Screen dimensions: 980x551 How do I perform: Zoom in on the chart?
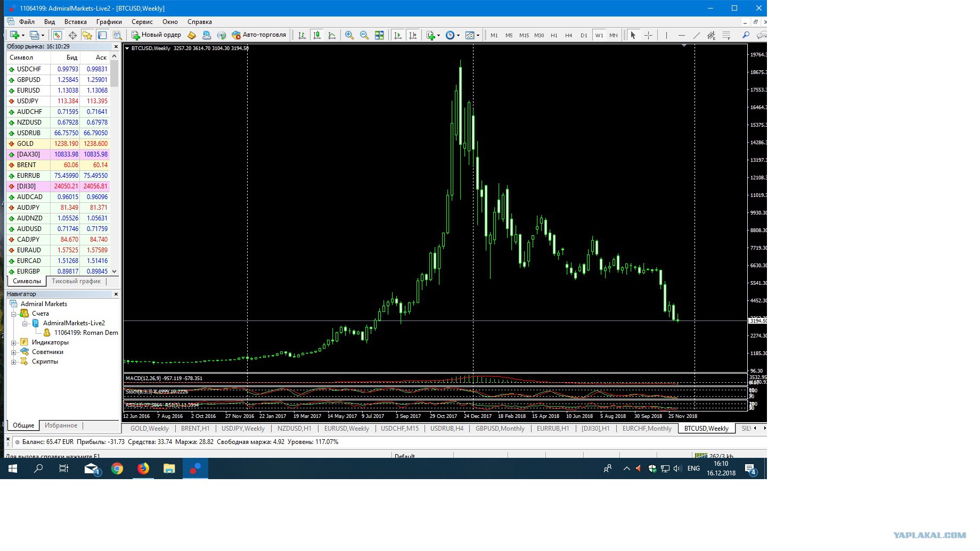pyautogui.click(x=349, y=35)
